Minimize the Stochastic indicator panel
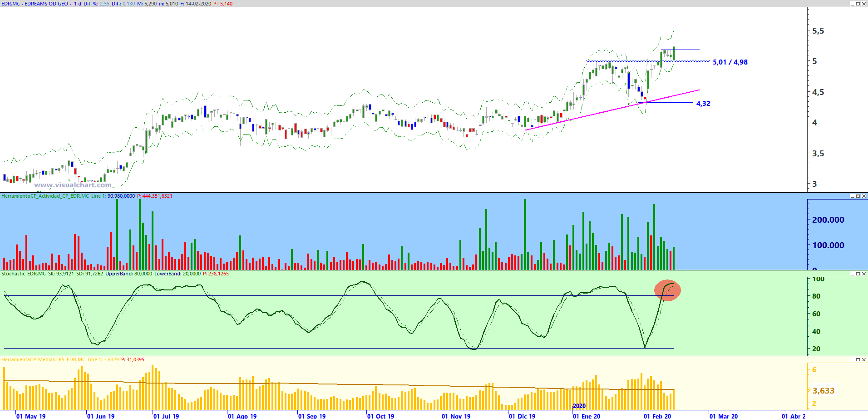 pos(852,274)
